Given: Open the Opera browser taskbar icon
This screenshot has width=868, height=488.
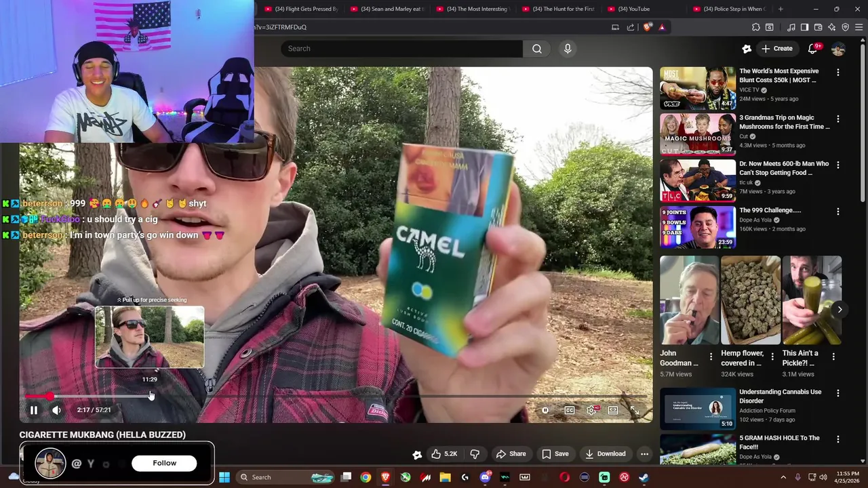Looking at the screenshot, I should point(564,477).
